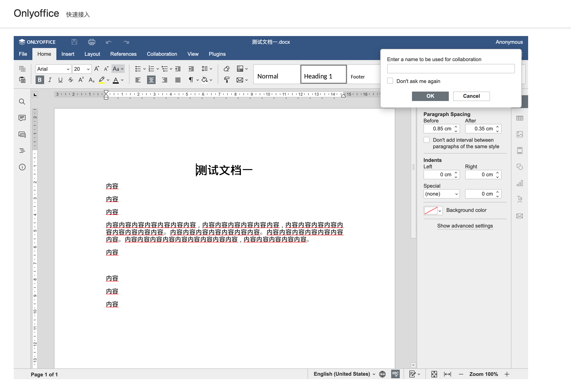Screen dimensions: 571x392
Task: Expand the Special indent (none) dropdown
Action: tap(441, 194)
